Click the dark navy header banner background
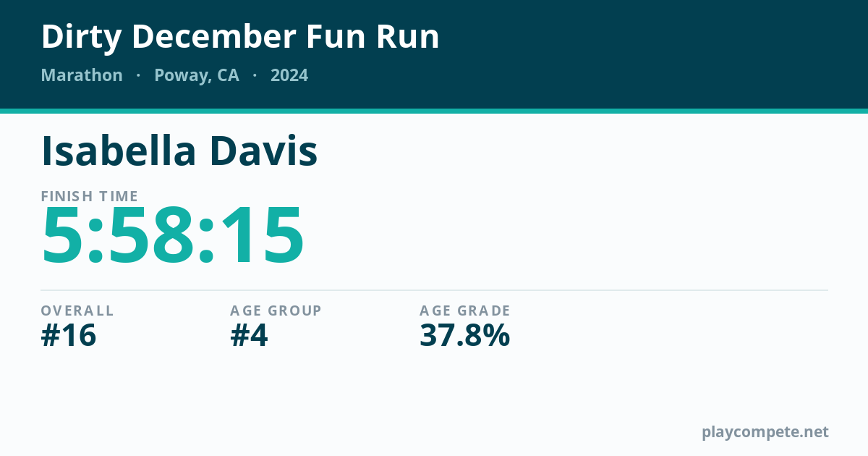 coord(651,54)
